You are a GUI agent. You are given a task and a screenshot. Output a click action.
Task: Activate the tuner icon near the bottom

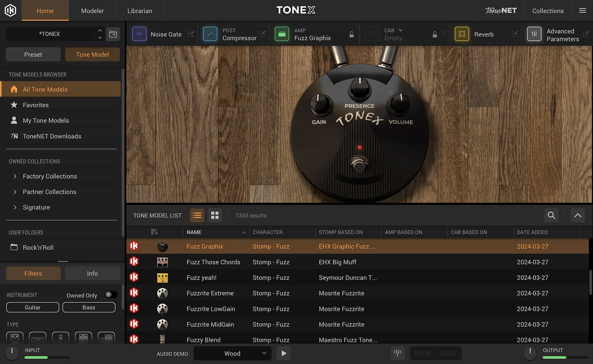click(x=397, y=353)
